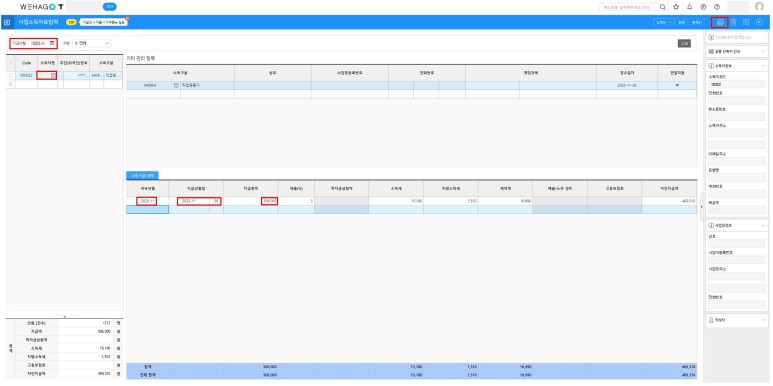This screenshot has height=386, width=773.
Task: Open code lookup icon beside 940904
Action: (x=176, y=85)
